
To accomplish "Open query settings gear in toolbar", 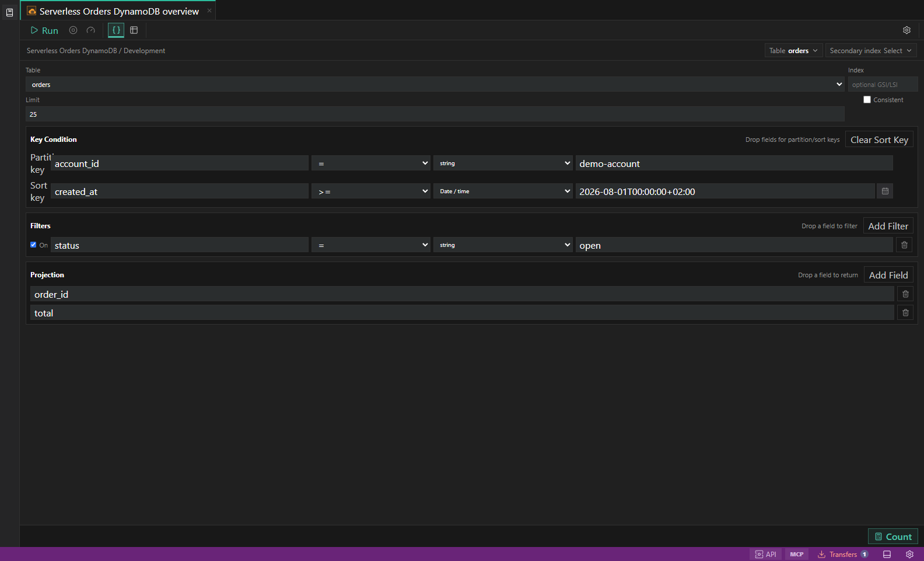I will pos(907,30).
